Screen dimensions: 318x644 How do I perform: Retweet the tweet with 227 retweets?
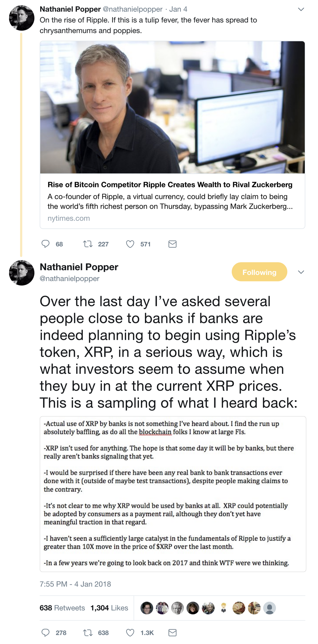click(88, 244)
